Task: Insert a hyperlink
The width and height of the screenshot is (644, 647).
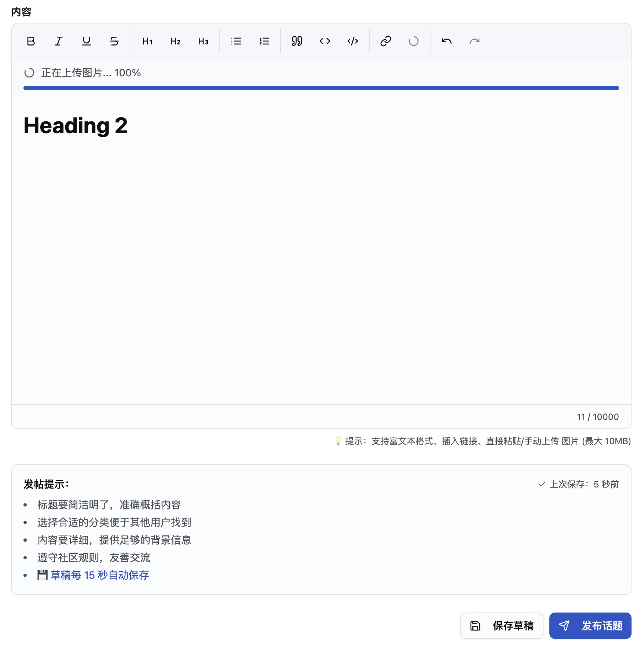Action: point(386,41)
